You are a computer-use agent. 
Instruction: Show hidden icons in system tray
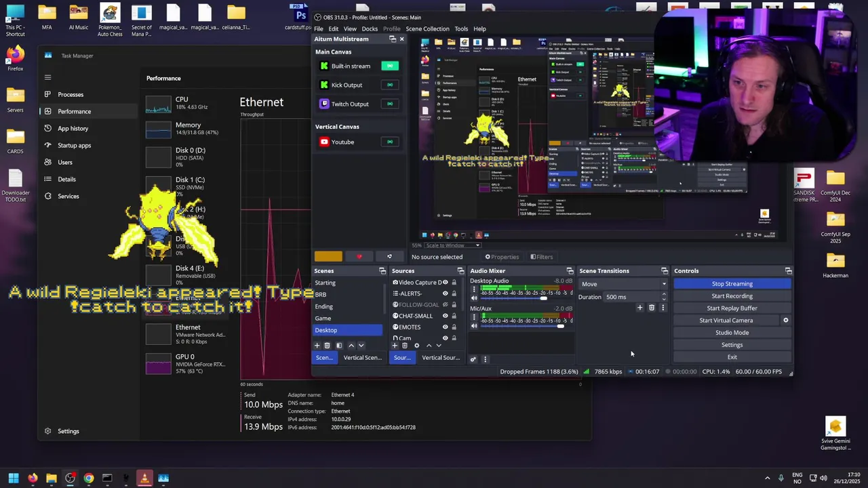768,478
